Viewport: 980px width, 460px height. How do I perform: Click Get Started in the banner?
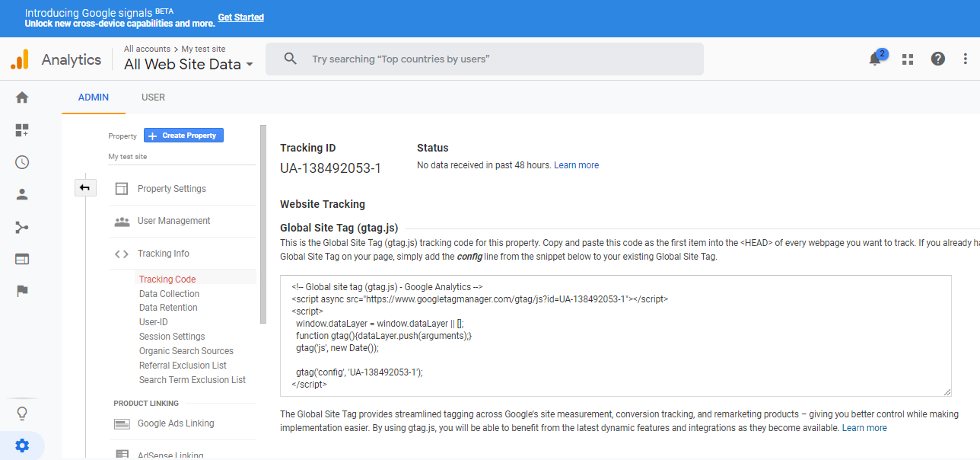point(240,18)
